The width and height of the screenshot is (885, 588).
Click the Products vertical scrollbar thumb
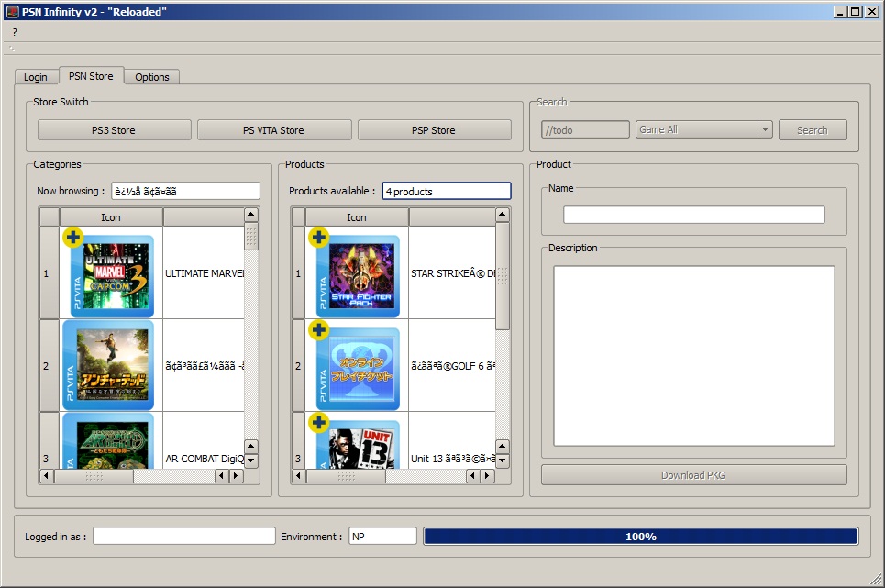point(503,276)
